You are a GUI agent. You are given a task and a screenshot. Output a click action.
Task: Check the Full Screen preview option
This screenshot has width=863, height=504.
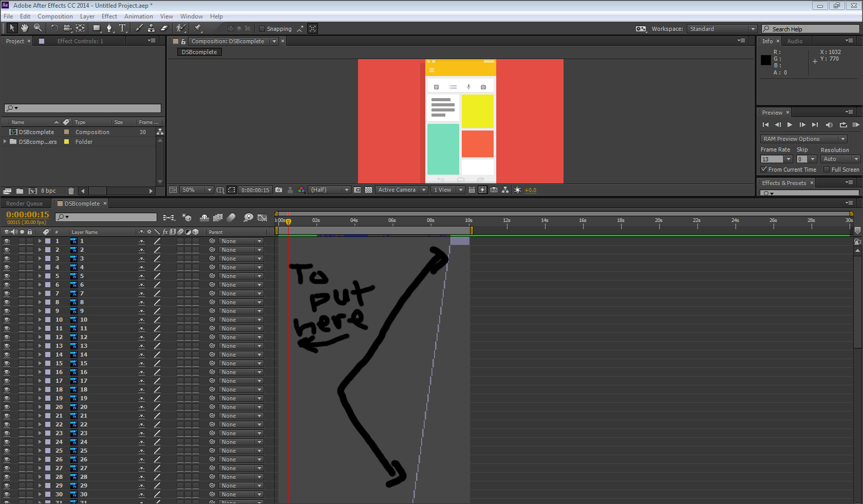[827, 170]
